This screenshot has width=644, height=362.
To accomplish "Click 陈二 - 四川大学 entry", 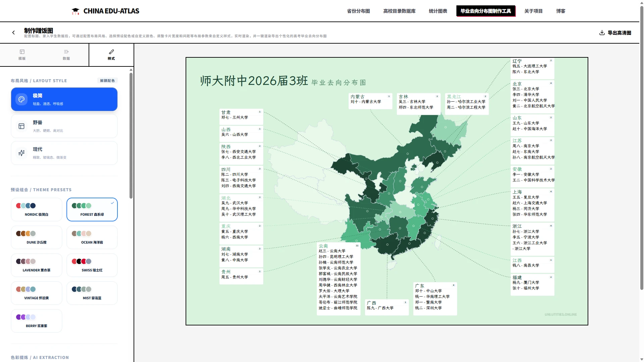I will [x=235, y=174].
